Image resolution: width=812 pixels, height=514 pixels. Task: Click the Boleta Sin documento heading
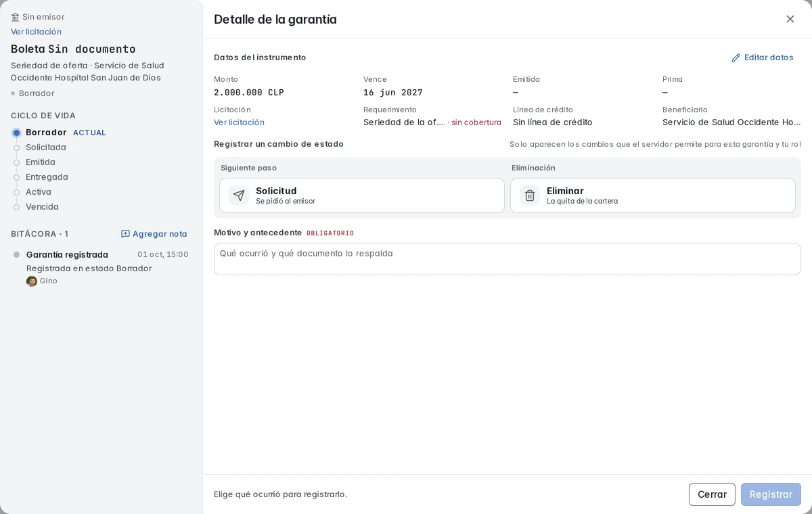[x=73, y=49]
